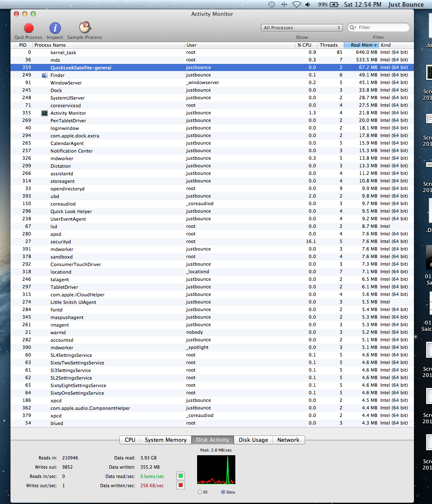
Task: Select the blued process row
Action: 212,423
